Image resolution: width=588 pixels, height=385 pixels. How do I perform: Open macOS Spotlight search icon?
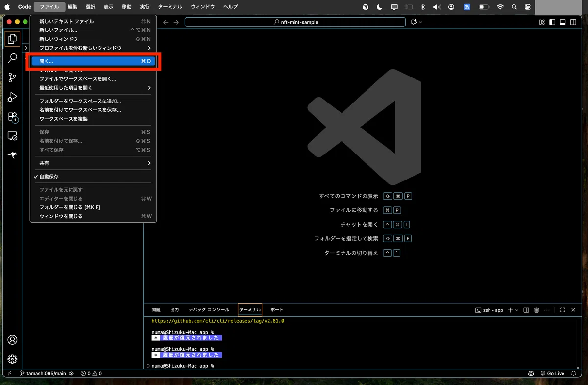pyautogui.click(x=514, y=7)
